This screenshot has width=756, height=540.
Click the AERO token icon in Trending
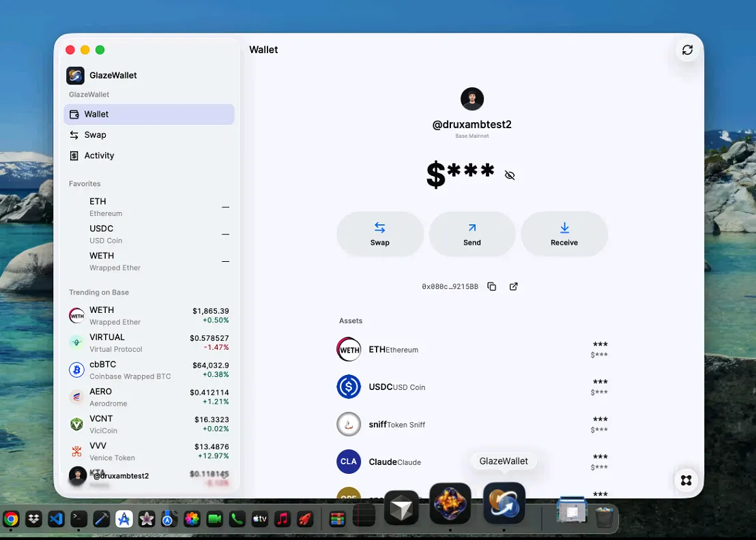point(76,397)
